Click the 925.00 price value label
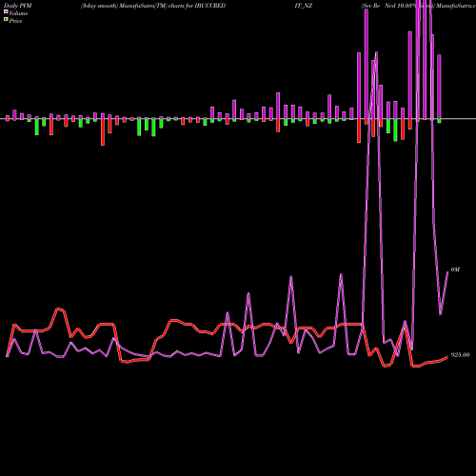The image size is (476, 476). tap(460, 355)
